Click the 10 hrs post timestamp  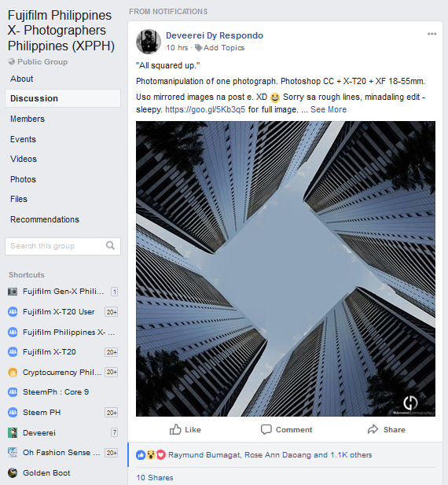(177, 48)
